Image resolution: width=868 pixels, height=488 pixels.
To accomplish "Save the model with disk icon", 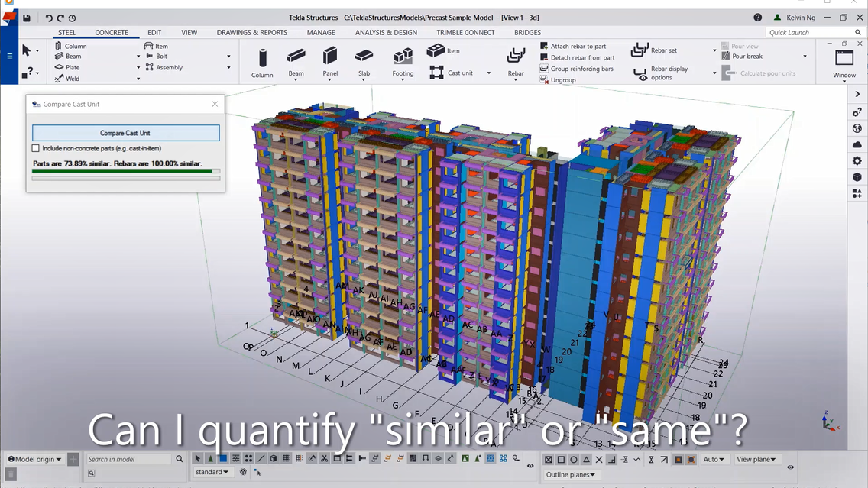I will 27,18.
